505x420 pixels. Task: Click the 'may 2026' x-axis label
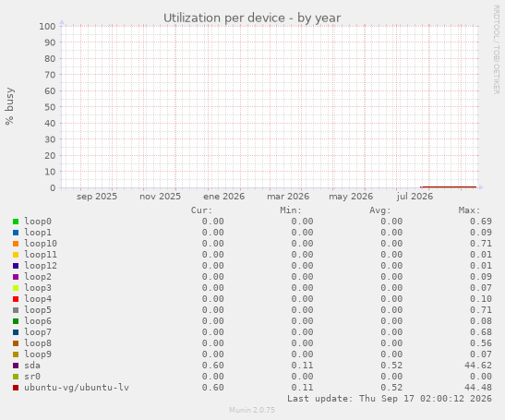[x=351, y=197]
